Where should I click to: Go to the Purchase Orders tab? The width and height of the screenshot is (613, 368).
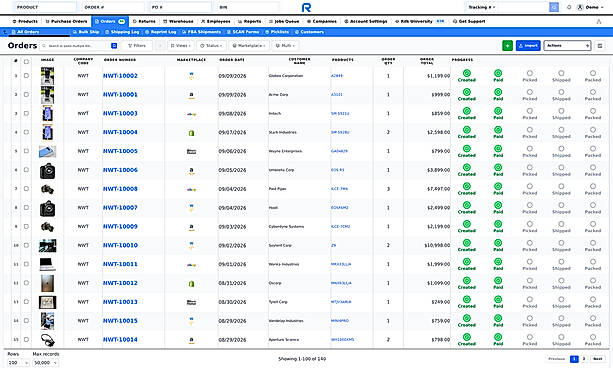(66, 22)
